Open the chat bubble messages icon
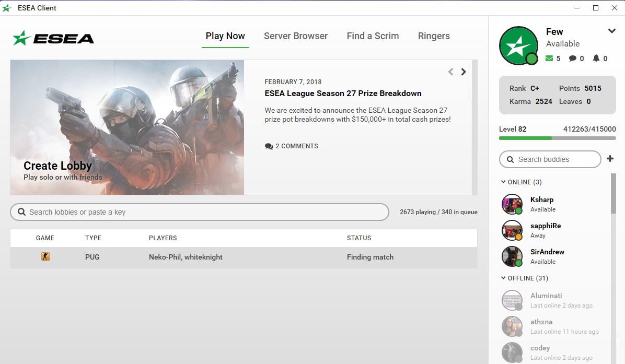 (x=573, y=58)
